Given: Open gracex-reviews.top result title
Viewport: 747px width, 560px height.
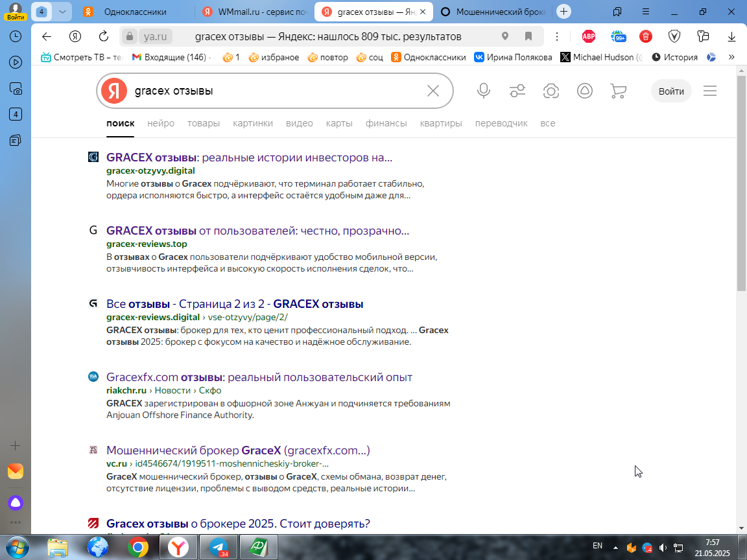Looking at the screenshot, I should tap(257, 231).
